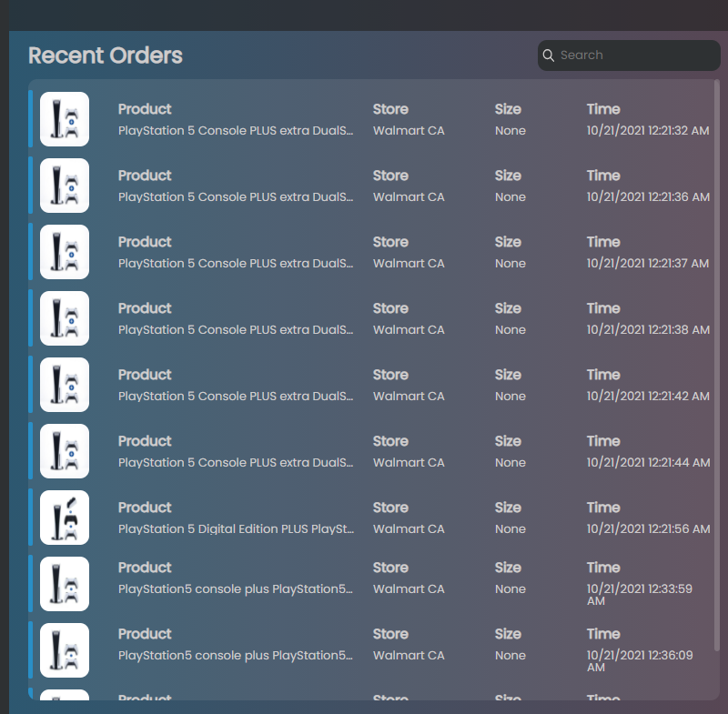Click Walmart CA in 12:33:59 AM order

[409, 588]
